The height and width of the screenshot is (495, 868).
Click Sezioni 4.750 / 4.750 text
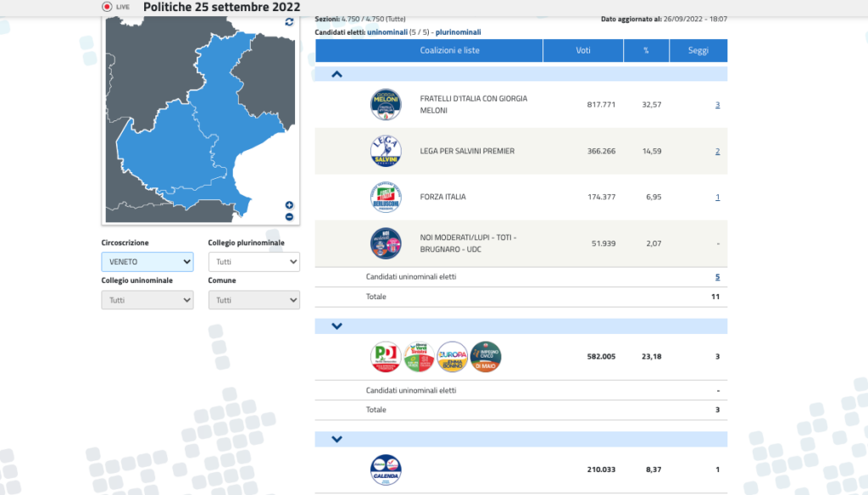359,19
